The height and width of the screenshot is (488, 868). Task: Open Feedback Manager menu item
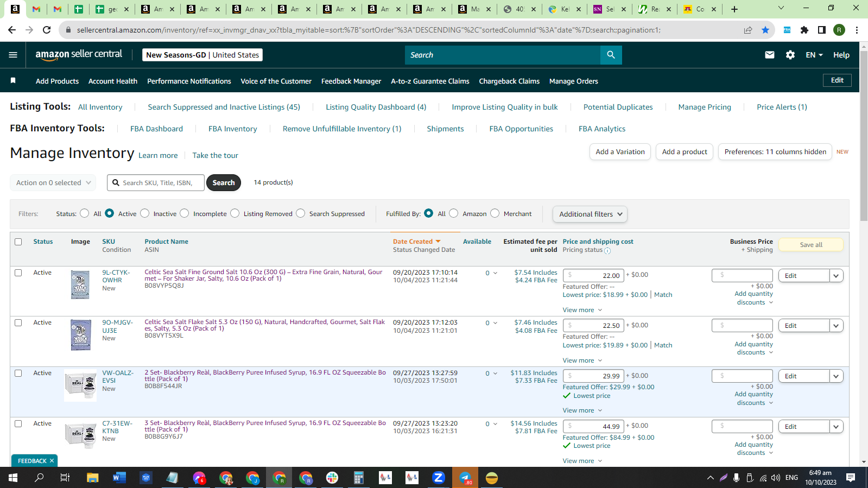click(351, 81)
